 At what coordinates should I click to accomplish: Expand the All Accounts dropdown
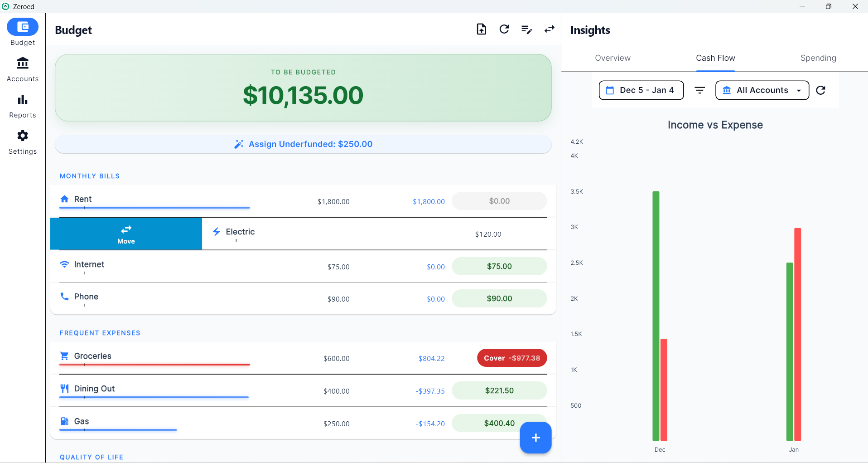762,90
